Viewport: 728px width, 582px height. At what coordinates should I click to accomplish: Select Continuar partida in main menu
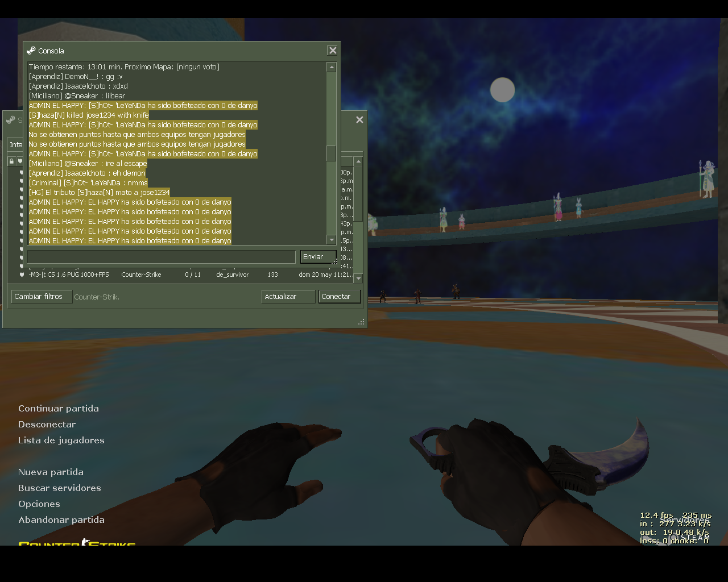(59, 409)
